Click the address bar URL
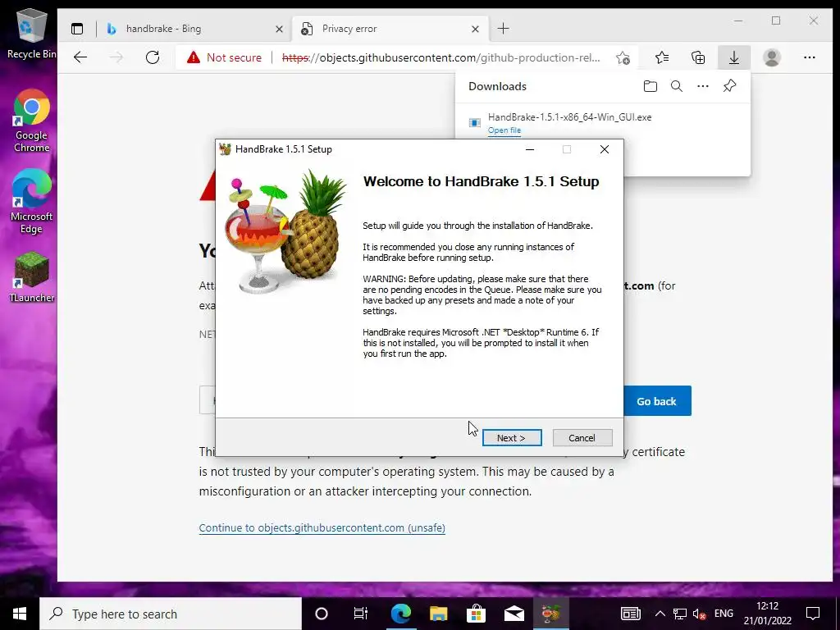The height and width of the screenshot is (630, 840). click(441, 57)
